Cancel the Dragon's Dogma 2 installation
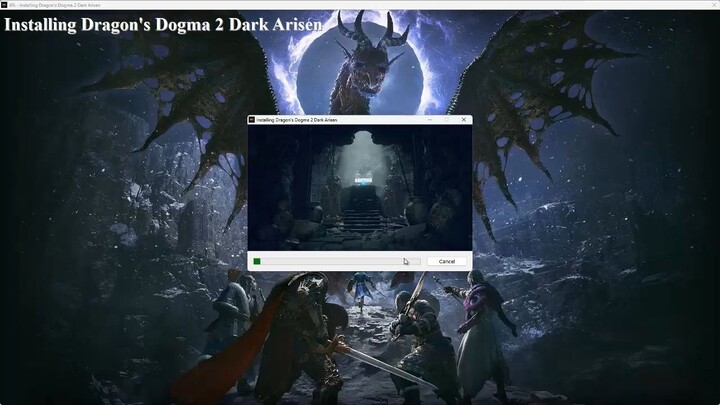 click(x=446, y=261)
